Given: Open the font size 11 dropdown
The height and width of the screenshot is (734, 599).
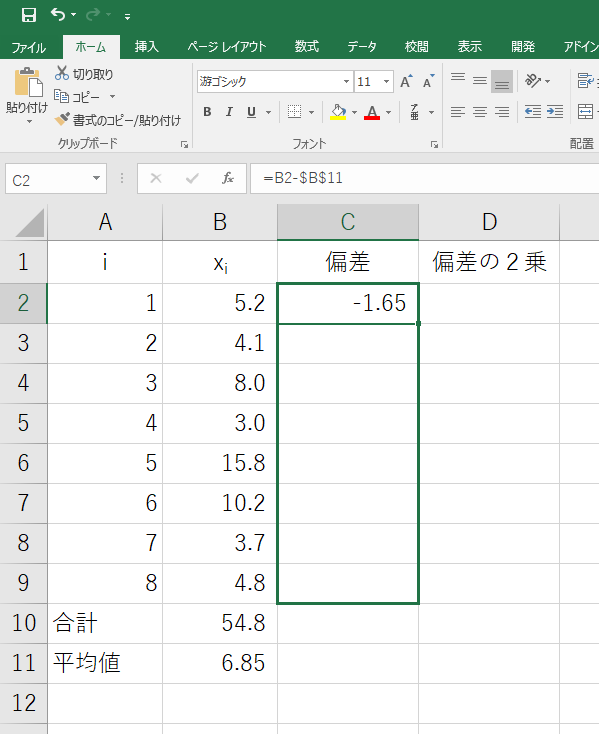Looking at the screenshot, I should pos(387,81).
